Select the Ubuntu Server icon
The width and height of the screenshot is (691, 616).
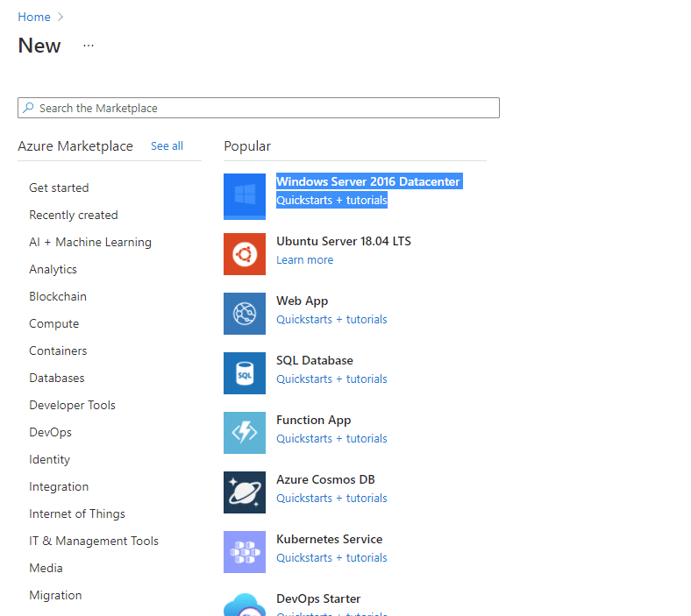point(245,254)
